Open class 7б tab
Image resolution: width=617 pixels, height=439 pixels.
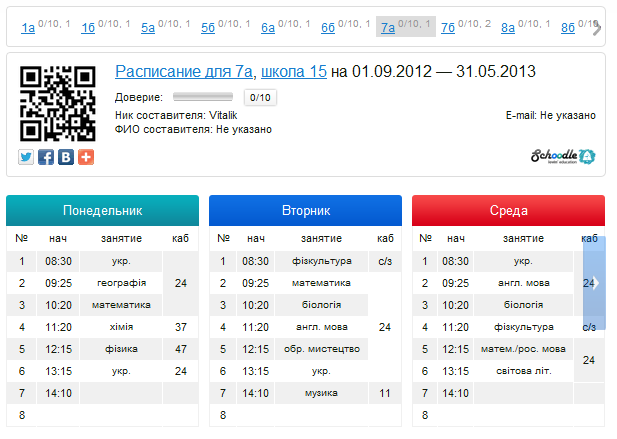point(448,28)
